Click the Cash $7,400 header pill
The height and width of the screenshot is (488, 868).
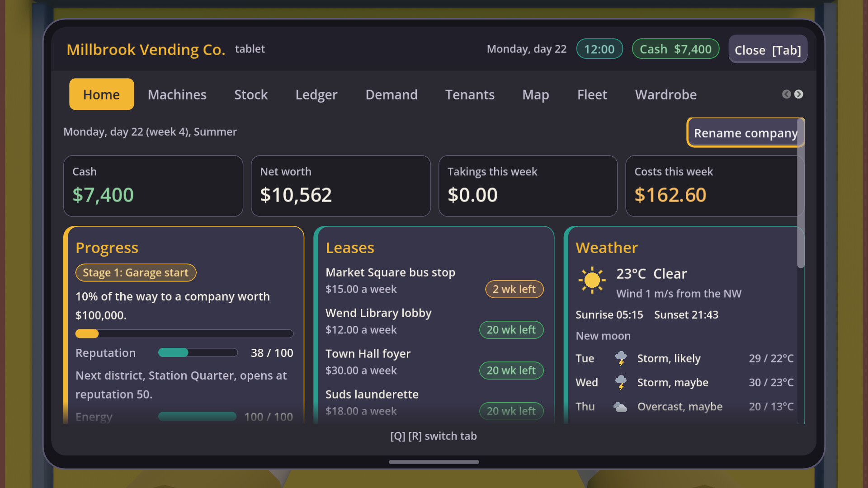[675, 49]
